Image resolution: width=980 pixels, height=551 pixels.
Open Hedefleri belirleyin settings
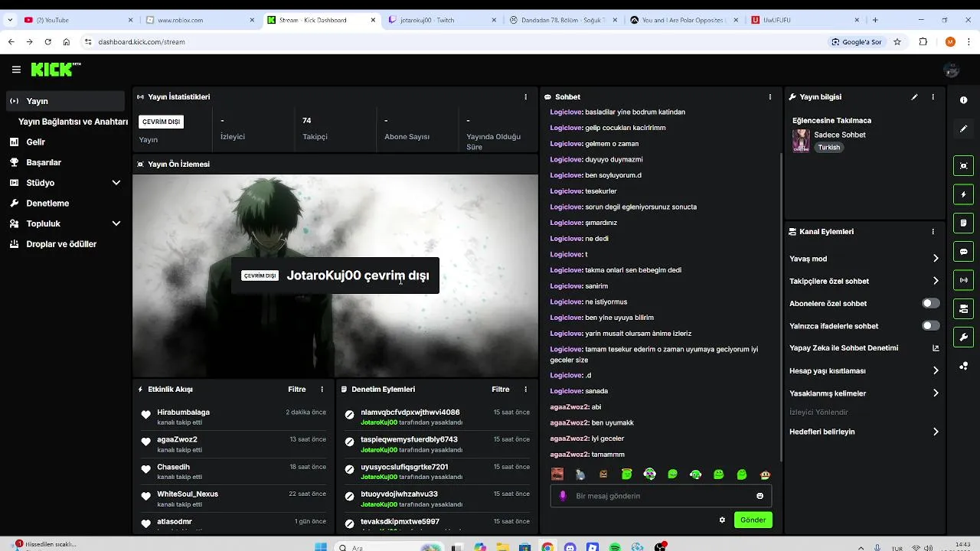pyautogui.click(x=864, y=432)
